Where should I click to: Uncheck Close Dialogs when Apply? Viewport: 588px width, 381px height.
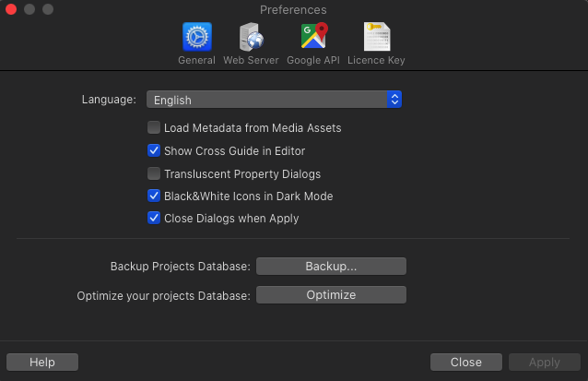pyautogui.click(x=154, y=219)
